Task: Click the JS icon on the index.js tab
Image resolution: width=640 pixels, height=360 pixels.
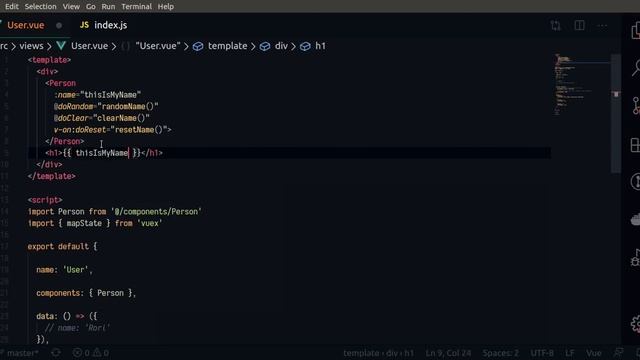Action: point(84,25)
